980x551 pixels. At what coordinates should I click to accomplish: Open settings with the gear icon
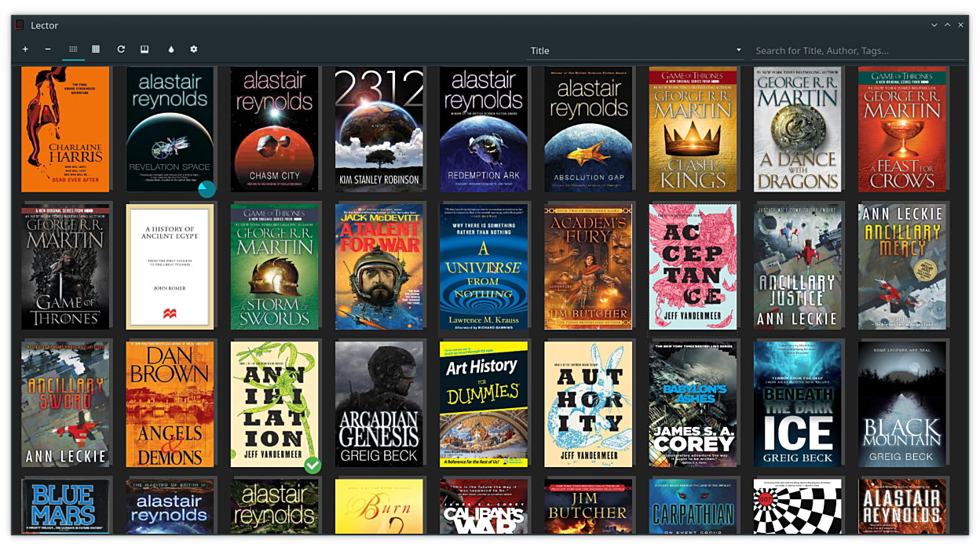194,49
